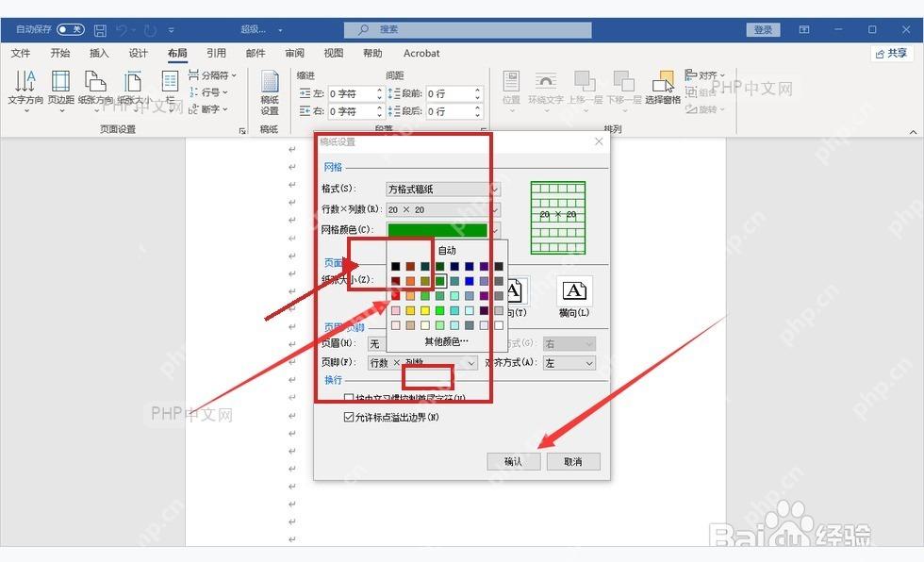Toggle 允许标点溢出边界(N) checkbox

point(349,417)
